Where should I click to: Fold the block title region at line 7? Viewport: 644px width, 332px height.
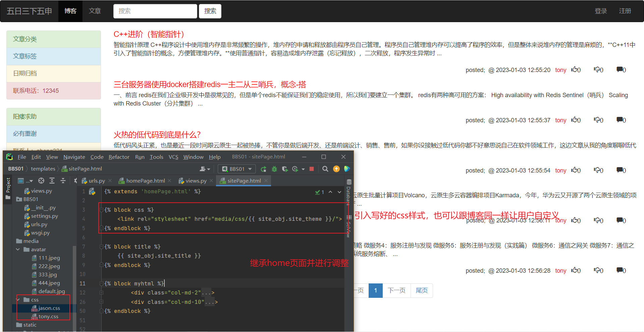101,247
